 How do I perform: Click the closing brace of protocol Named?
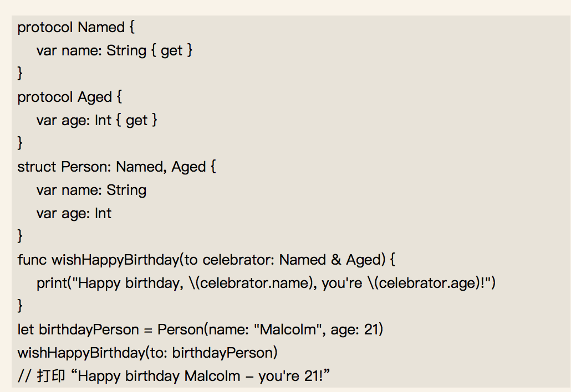click(20, 73)
